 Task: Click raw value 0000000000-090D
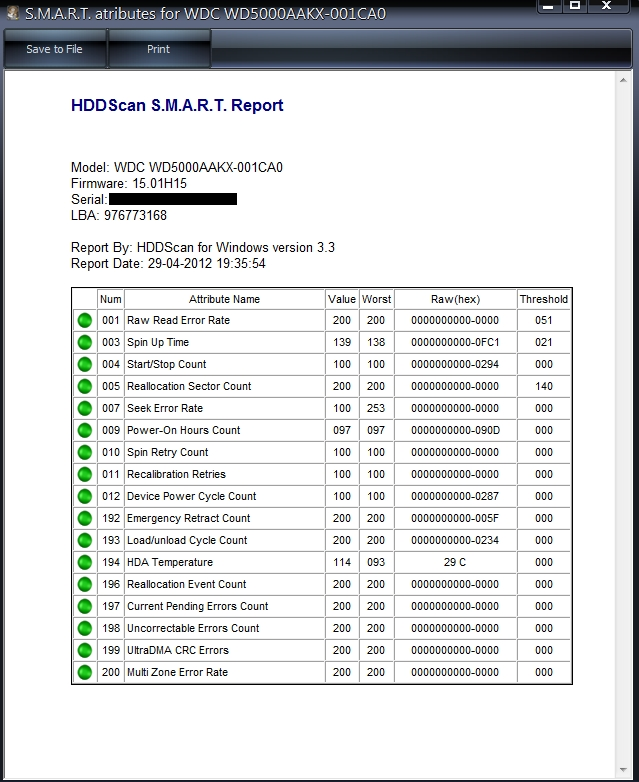tap(455, 430)
